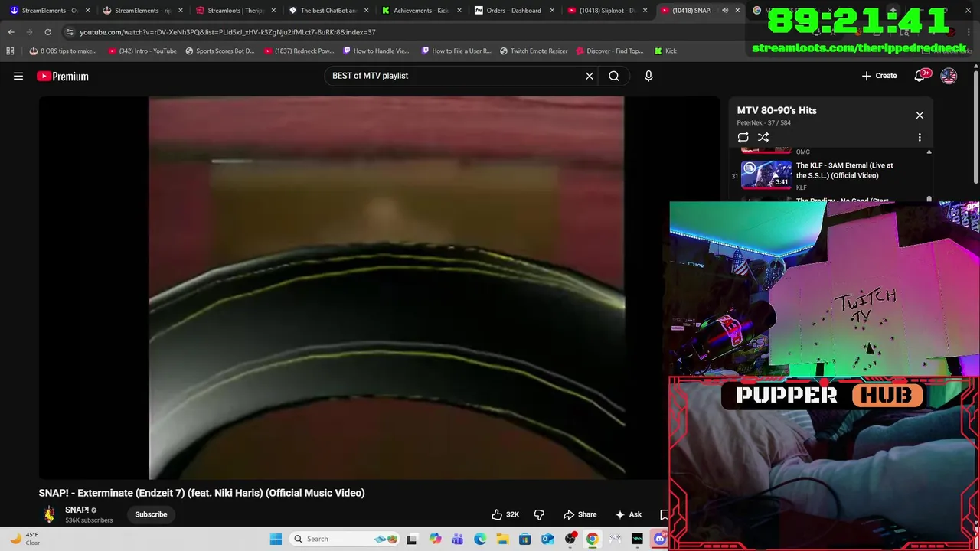This screenshot has height=551, width=980.
Task: Open the weather widget 45°F Clear
Action: [x=24, y=539]
